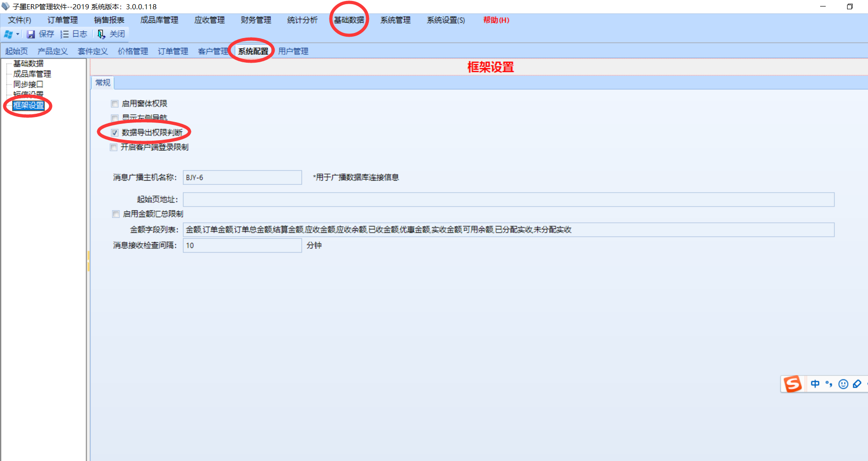The height and width of the screenshot is (461, 868).
Task: Click the Sogou S logo icon
Action: pyautogui.click(x=792, y=384)
